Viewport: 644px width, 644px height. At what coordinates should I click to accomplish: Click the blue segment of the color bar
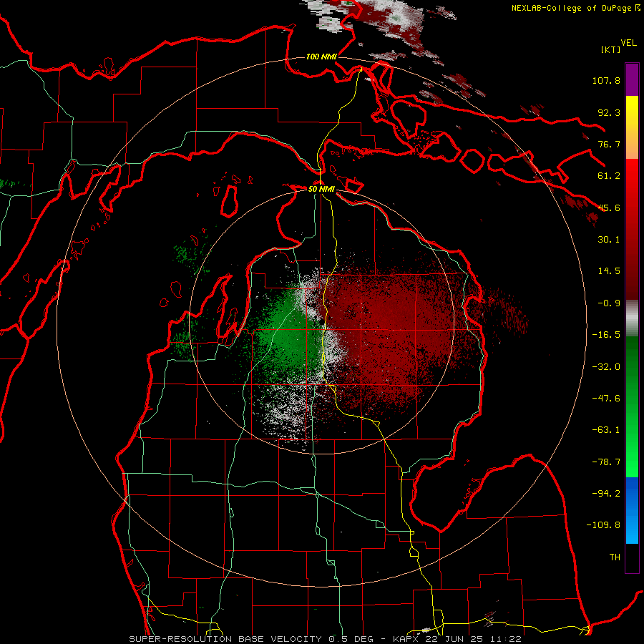click(632, 510)
